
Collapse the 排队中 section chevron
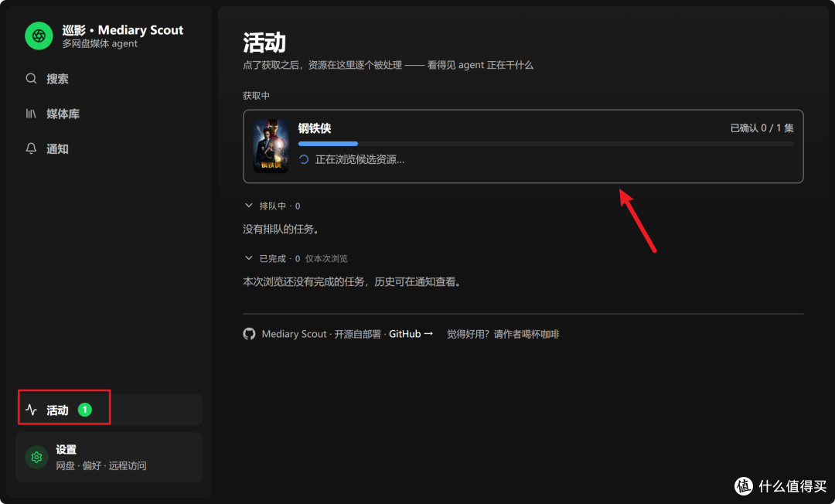[249, 206]
